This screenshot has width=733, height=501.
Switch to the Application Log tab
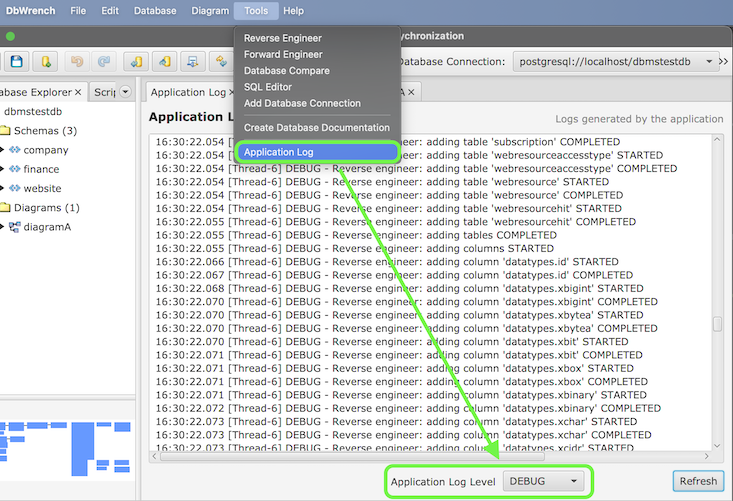click(189, 92)
